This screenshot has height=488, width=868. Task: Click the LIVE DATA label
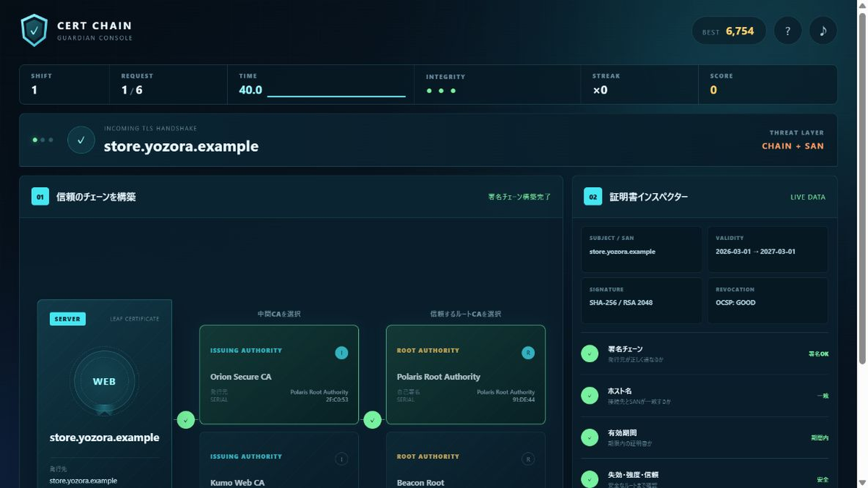(x=808, y=197)
